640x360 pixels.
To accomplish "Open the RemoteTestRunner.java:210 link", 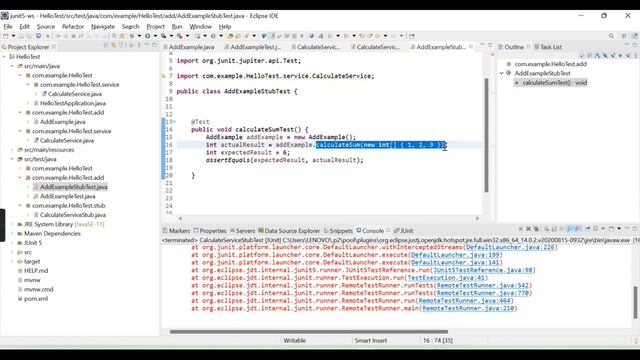I will 468,309.
